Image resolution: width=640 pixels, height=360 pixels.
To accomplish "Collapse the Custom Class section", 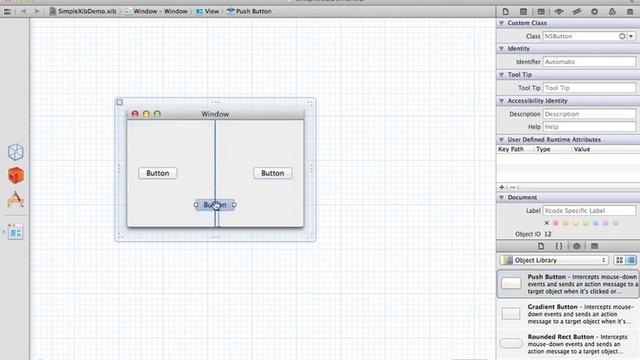I will point(501,23).
